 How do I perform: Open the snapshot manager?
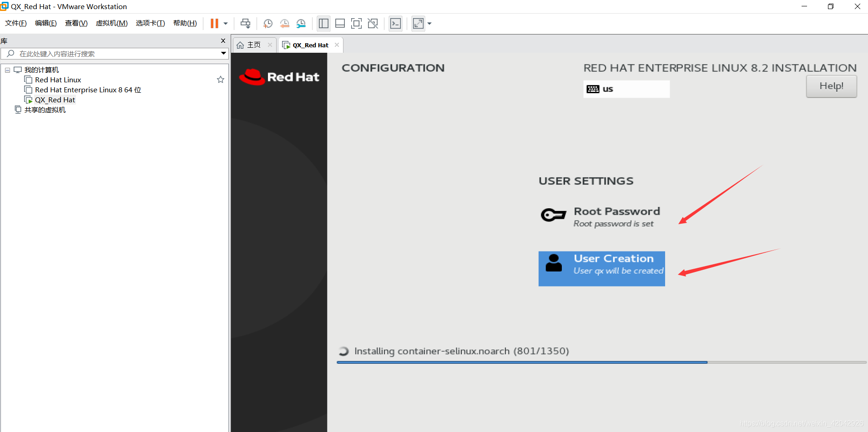tap(301, 23)
